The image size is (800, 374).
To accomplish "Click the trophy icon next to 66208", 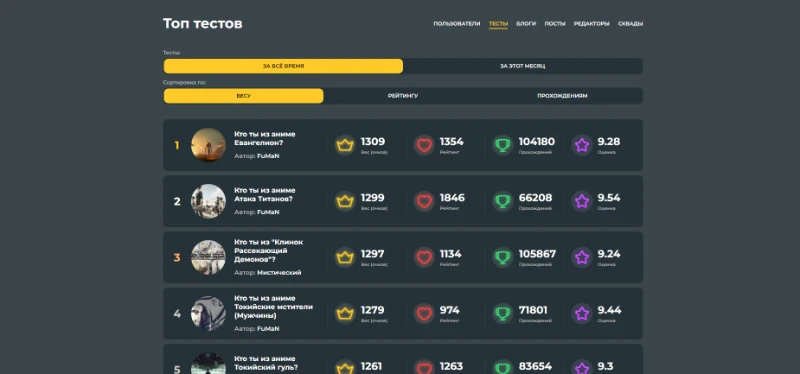I will coord(503,201).
